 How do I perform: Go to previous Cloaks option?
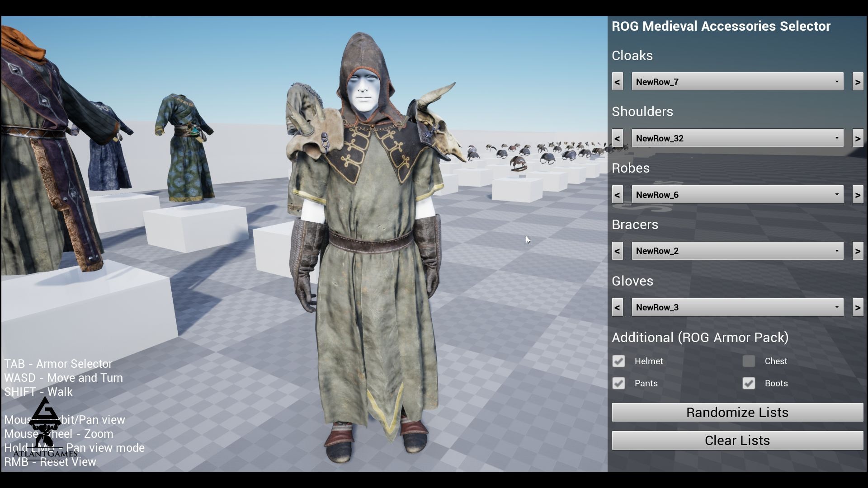pyautogui.click(x=617, y=82)
